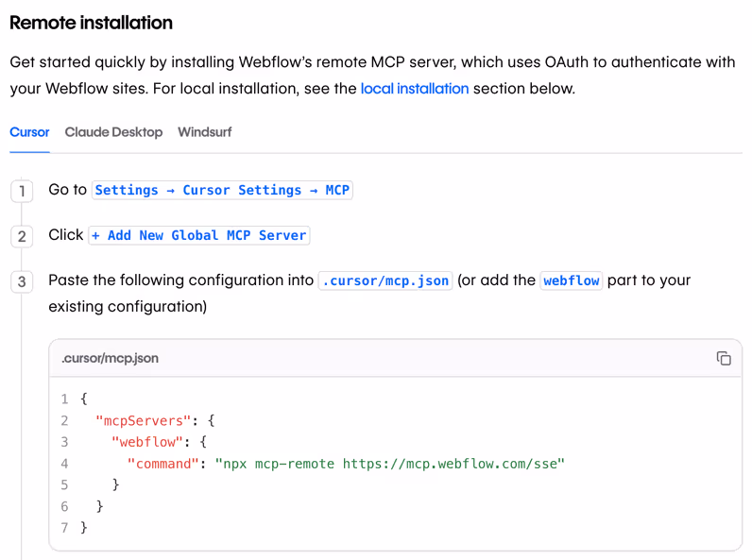752x560 pixels.
Task: Click line number 7 in code block
Action: click(x=65, y=528)
